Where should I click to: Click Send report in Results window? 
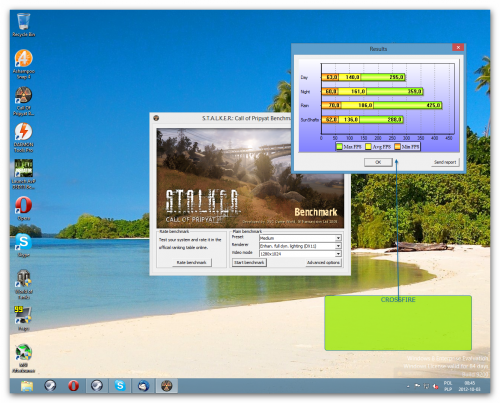(x=445, y=162)
